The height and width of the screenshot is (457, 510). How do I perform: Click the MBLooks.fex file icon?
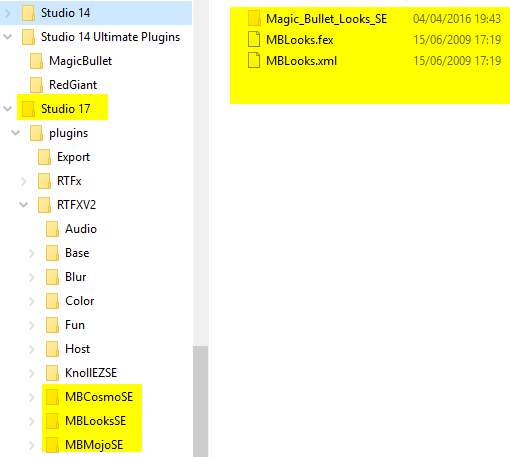coord(254,39)
